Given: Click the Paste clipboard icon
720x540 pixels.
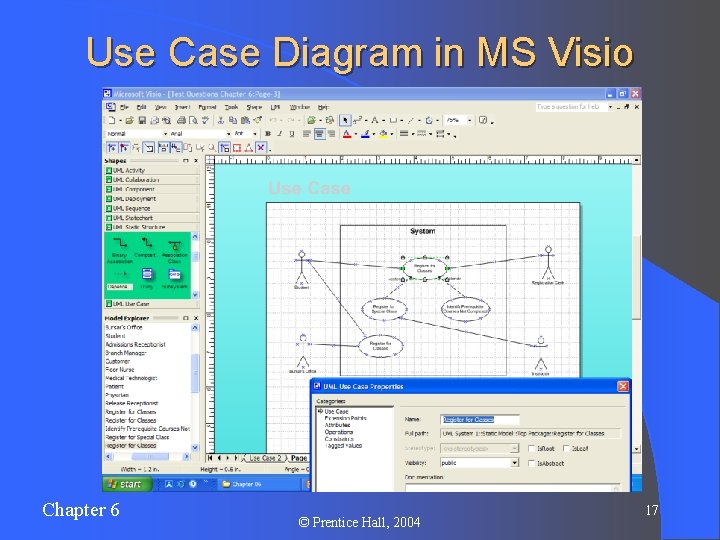Looking at the screenshot, I should point(245,120).
